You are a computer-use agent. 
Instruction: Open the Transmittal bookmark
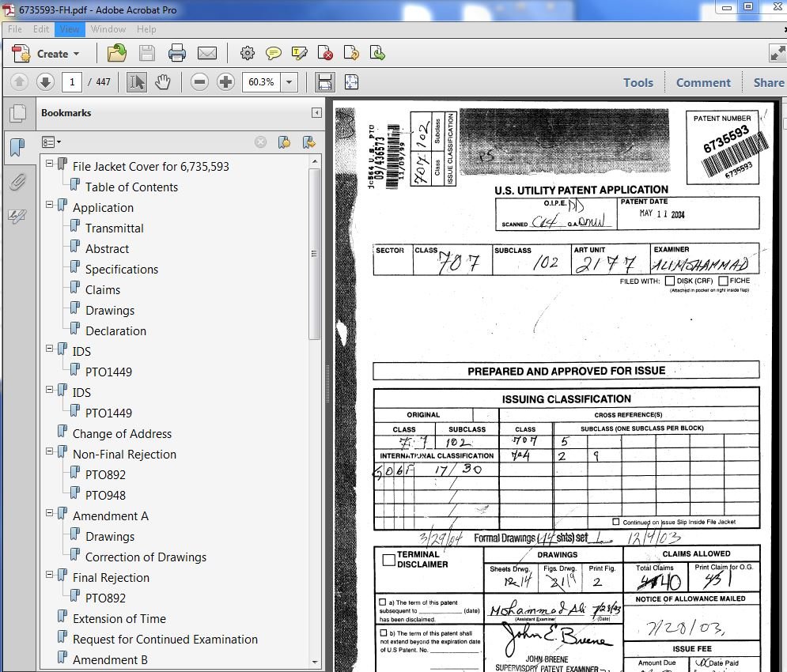115,228
